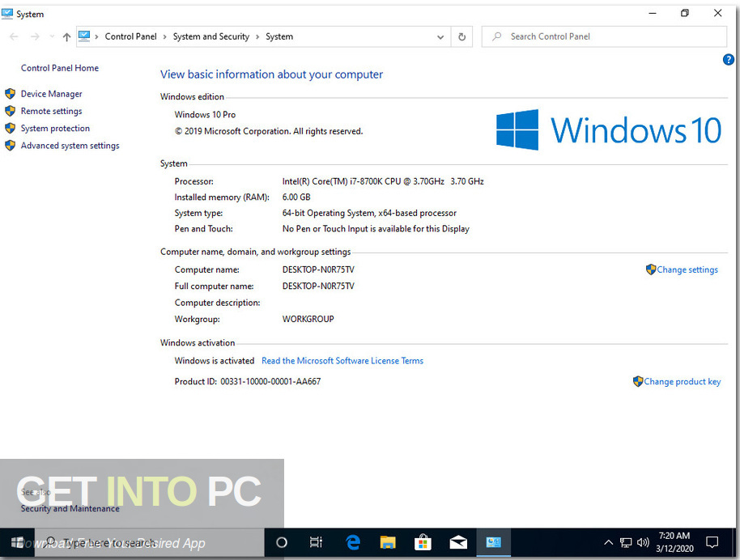
Task: Click the System window title icon
Action: [7, 14]
